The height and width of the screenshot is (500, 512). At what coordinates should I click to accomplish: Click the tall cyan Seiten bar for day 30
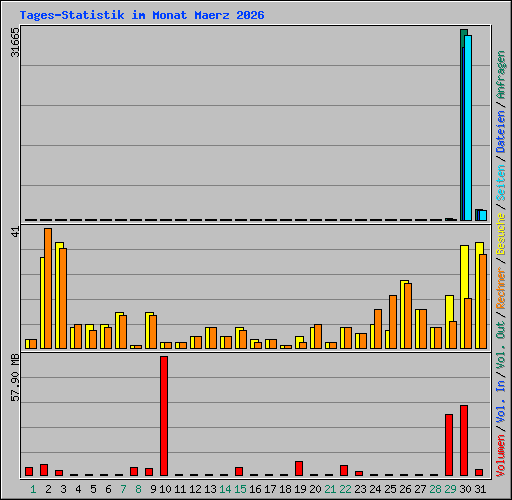[468, 128]
